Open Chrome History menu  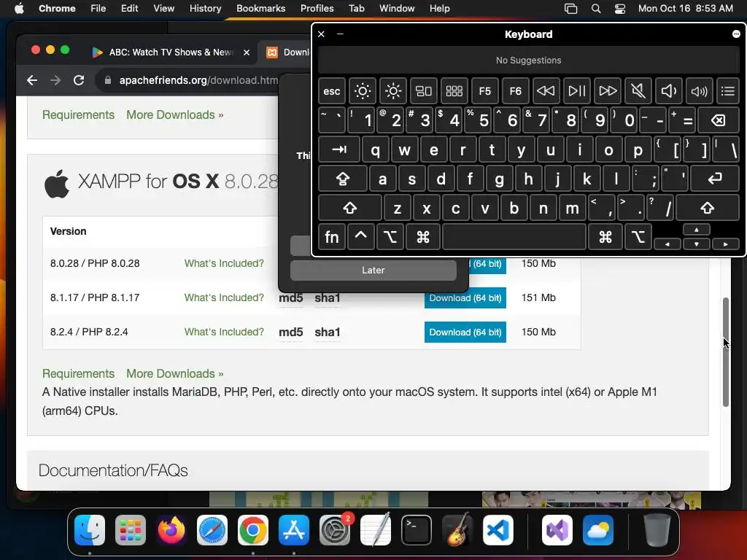pos(205,8)
